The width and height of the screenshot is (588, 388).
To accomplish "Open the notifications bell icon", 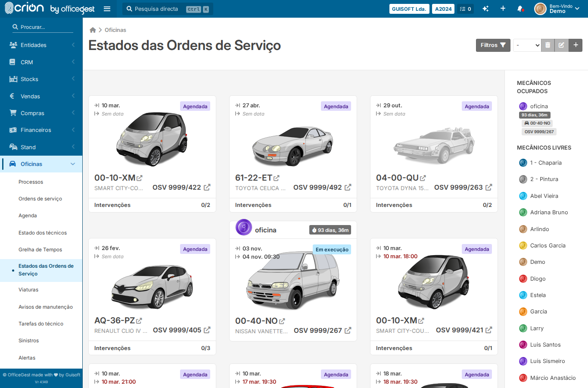I will tap(520, 9).
